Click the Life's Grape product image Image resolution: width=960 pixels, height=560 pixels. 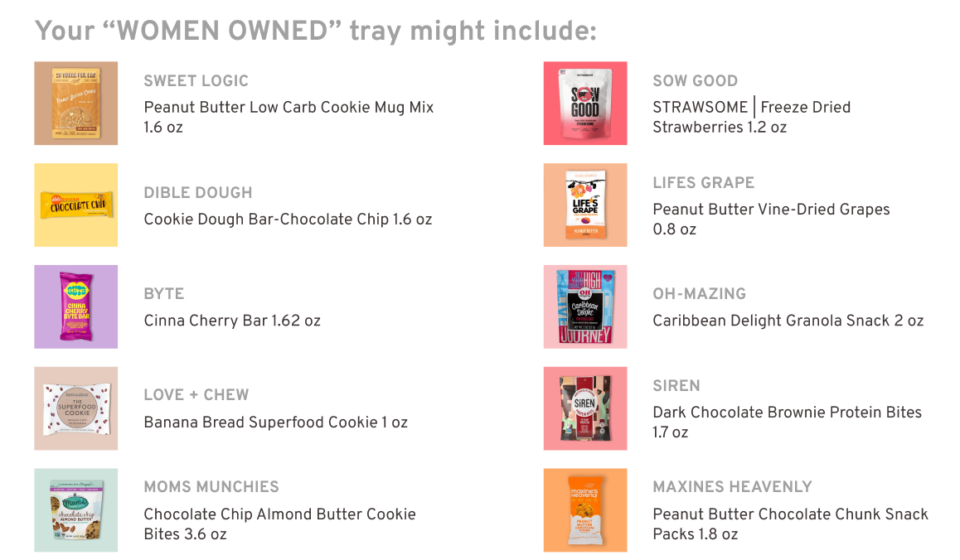click(585, 205)
